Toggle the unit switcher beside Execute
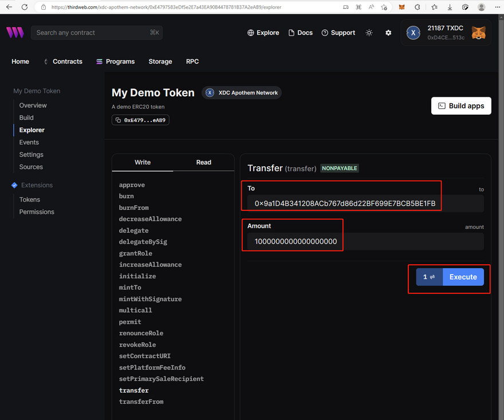The image size is (504, 420). [x=429, y=277]
